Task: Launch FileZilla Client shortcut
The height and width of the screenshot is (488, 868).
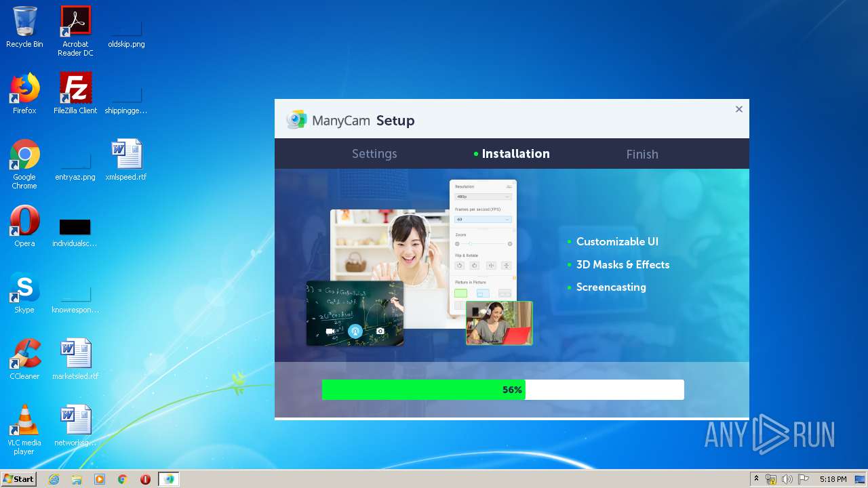Action: tap(75, 94)
